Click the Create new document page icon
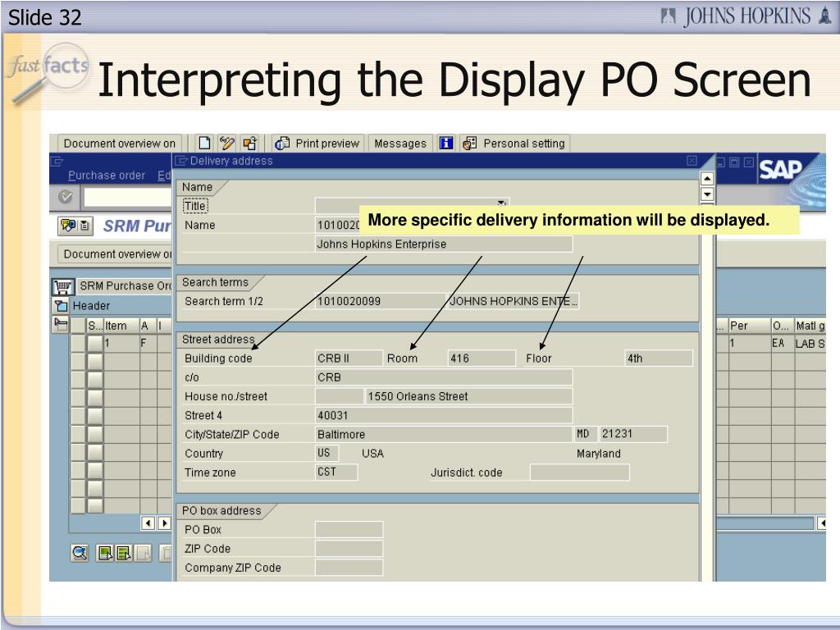This screenshot has width=840, height=630. click(x=204, y=143)
